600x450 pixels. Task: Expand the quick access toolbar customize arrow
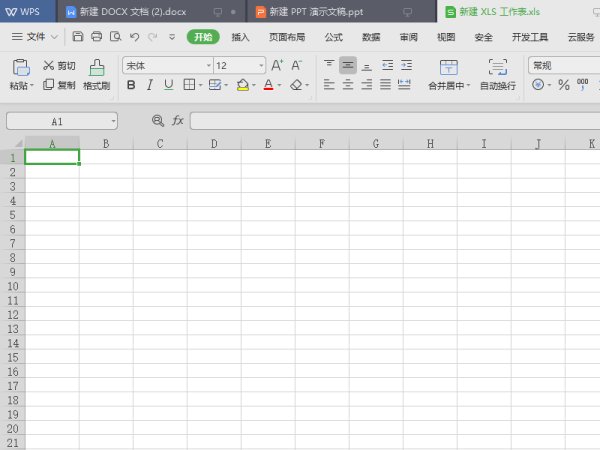click(172, 37)
